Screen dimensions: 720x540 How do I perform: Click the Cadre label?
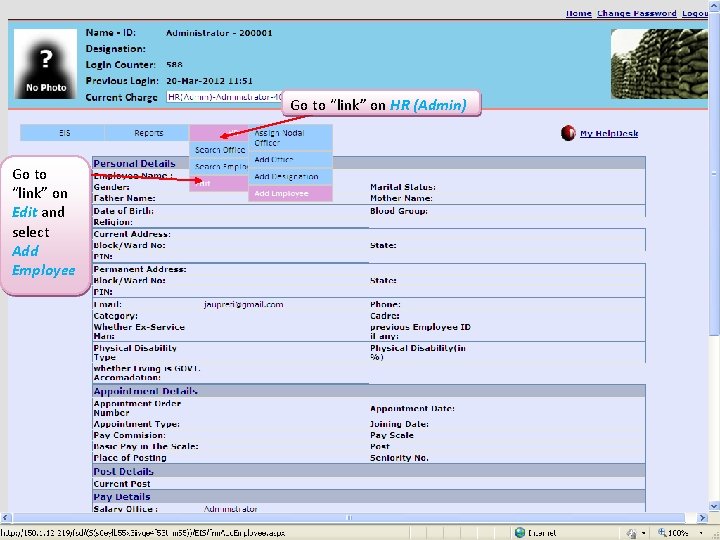point(385,316)
